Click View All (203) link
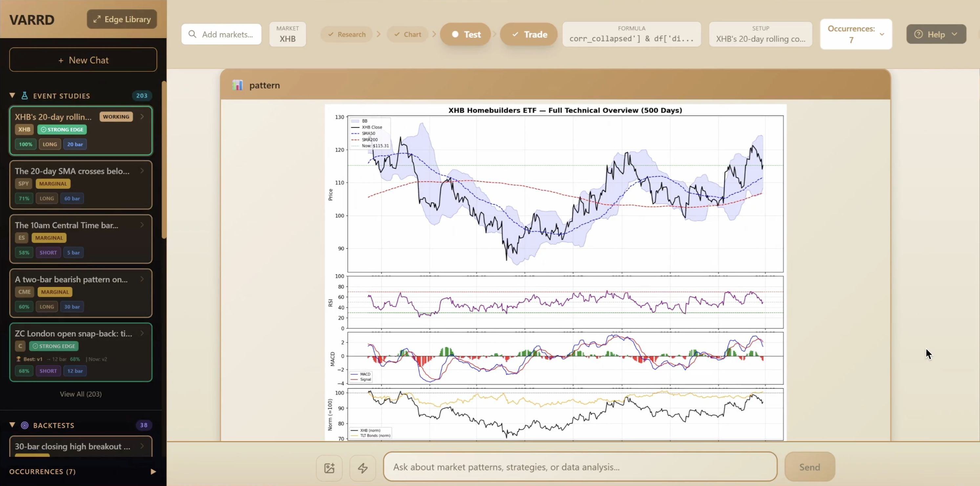Screen dimensions: 980x486 81,394
